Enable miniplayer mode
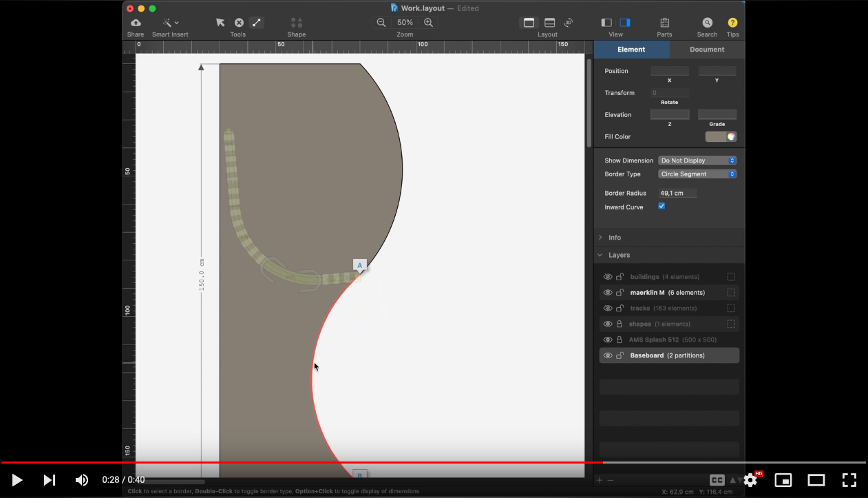The height and width of the screenshot is (498, 868). pos(783,480)
